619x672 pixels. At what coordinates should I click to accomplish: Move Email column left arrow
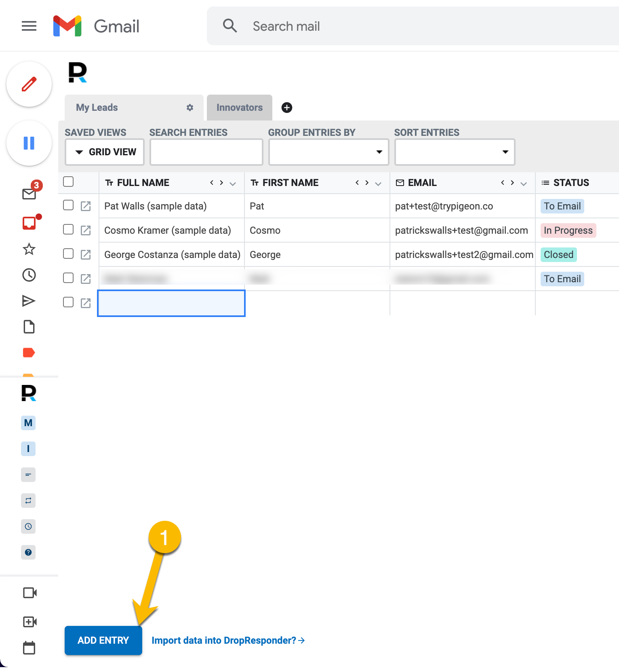coord(503,183)
